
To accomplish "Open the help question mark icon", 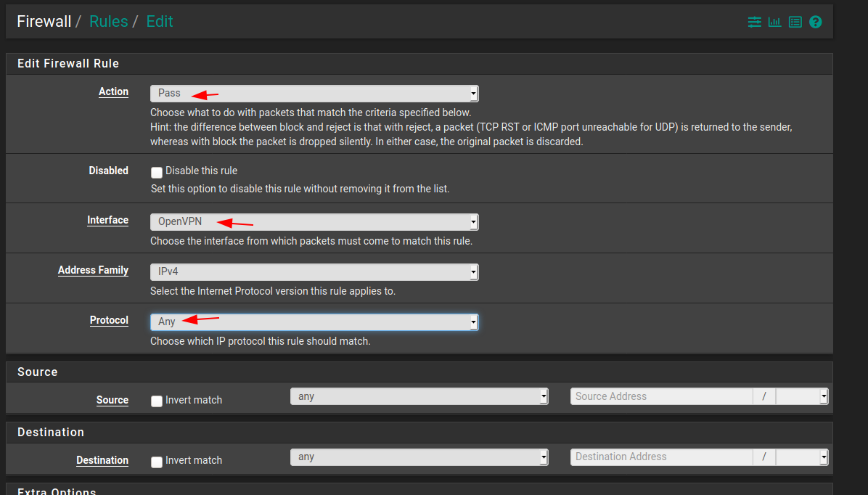I will (x=816, y=22).
